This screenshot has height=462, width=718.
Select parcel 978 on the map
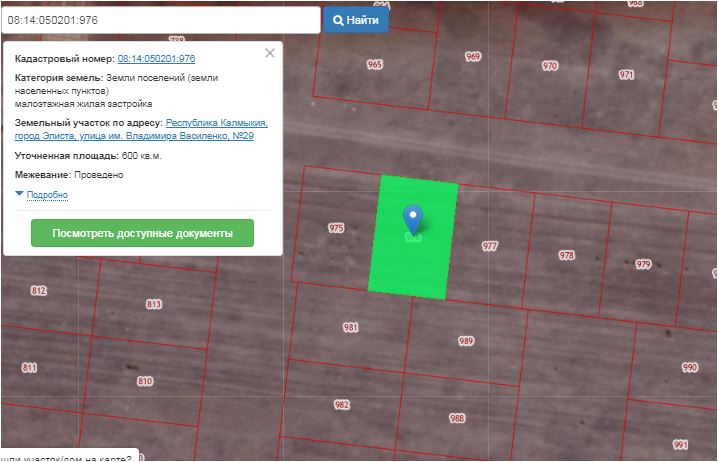point(567,255)
